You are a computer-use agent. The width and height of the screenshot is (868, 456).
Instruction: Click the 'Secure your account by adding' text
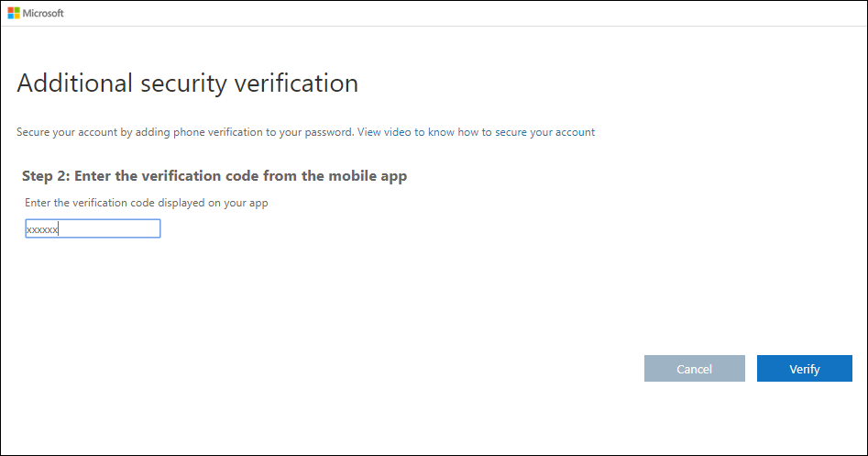[x=92, y=132]
